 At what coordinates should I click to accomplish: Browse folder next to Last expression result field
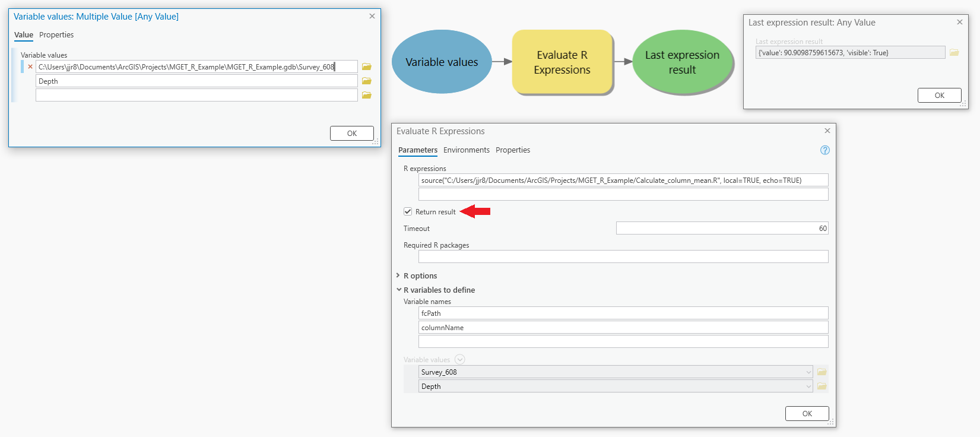[x=954, y=52]
